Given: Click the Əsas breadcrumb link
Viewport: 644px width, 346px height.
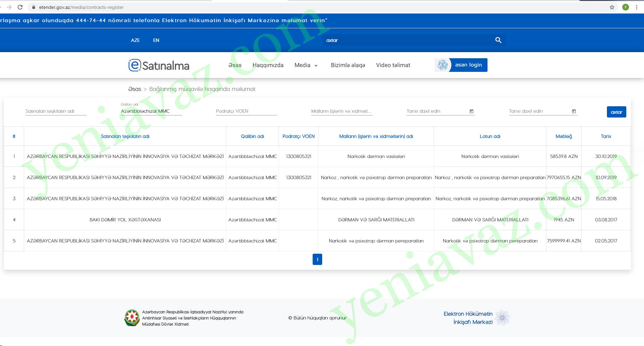Looking at the screenshot, I should pyautogui.click(x=135, y=89).
